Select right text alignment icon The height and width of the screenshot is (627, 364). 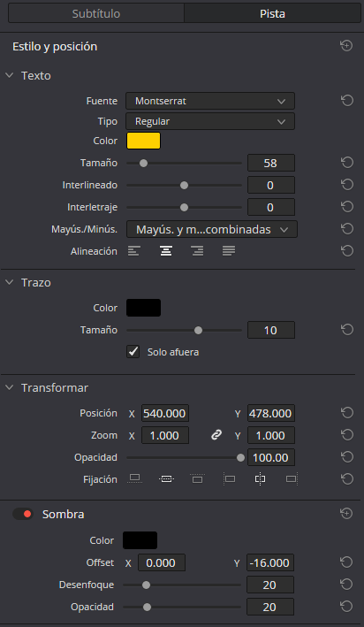pyautogui.click(x=197, y=251)
